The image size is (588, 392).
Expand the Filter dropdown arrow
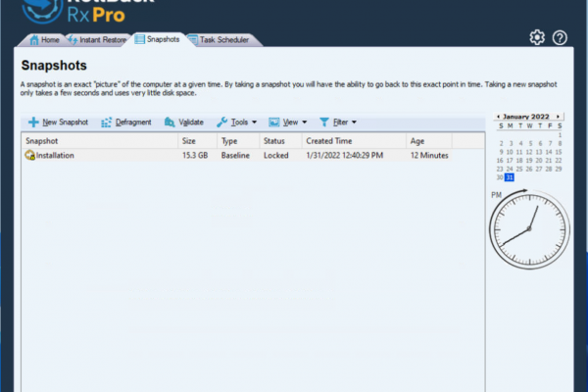pyautogui.click(x=354, y=122)
